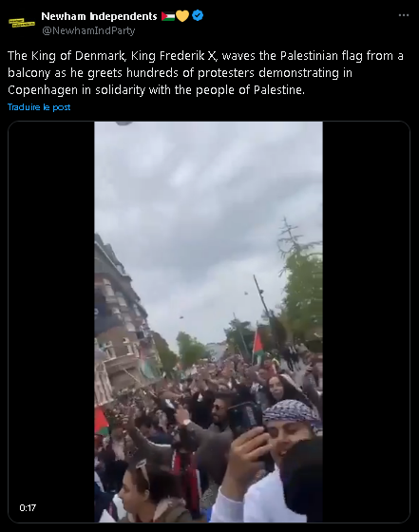Click the tweet text about King Frederik X
Image resolution: width=419 pixels, height=532 pixels.
pos(205,73)
